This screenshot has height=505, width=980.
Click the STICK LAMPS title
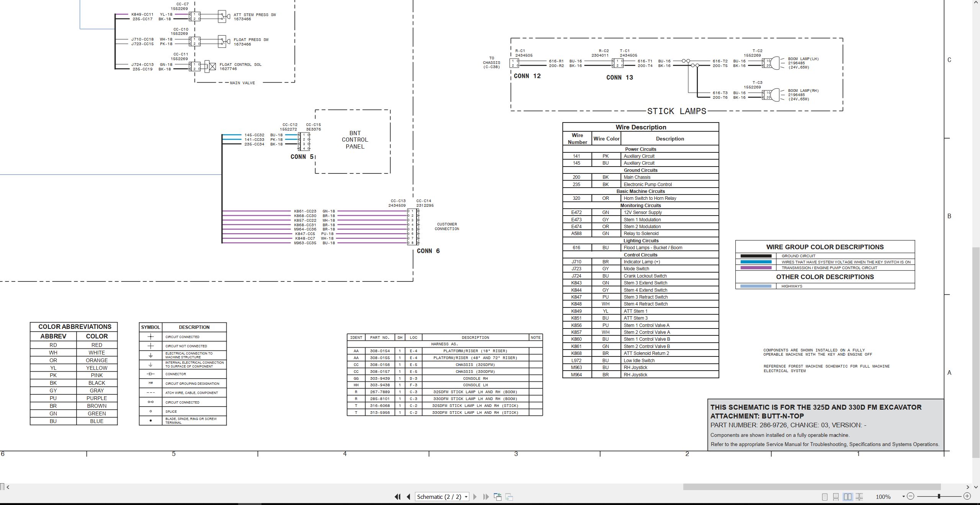click(676, 111)
